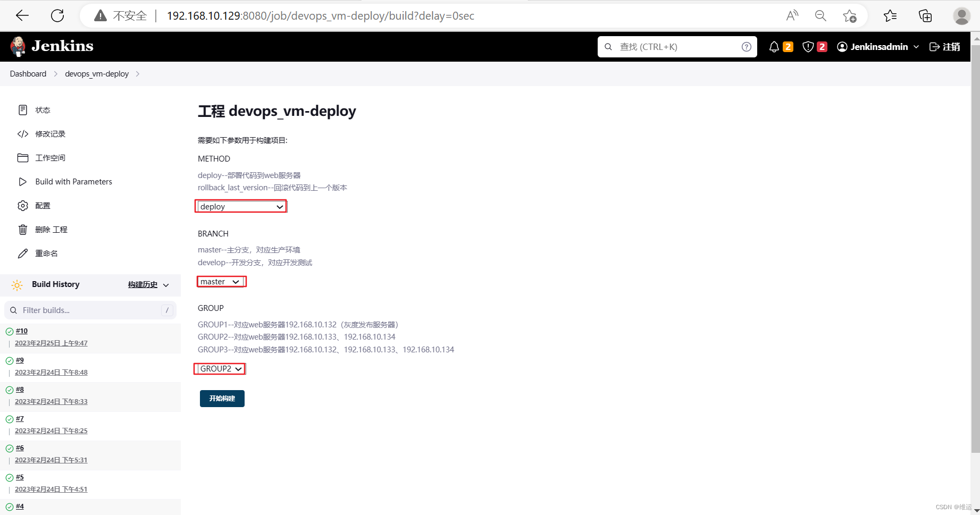Click success status icon of build #7
Screen dimensions: 980x515
pyautogui.click(x=9, y=419)
